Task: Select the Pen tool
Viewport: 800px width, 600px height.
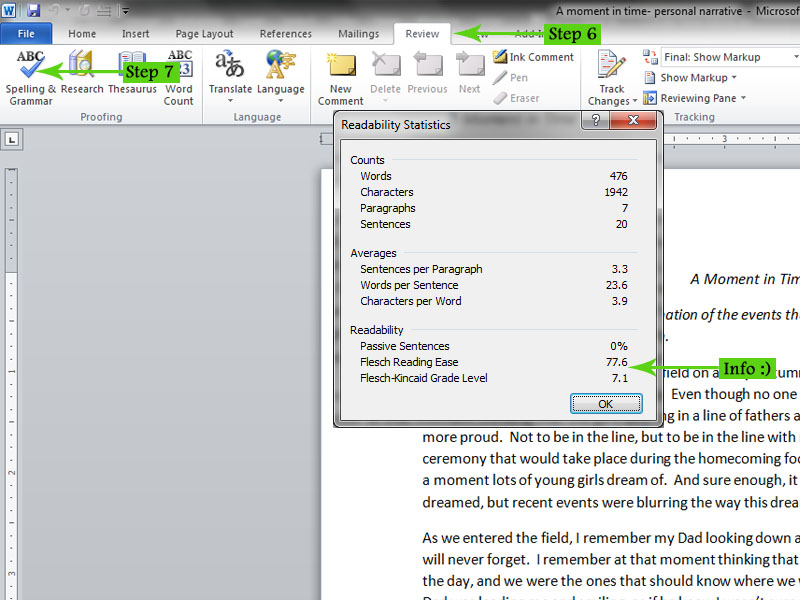Action: (511, 78)
